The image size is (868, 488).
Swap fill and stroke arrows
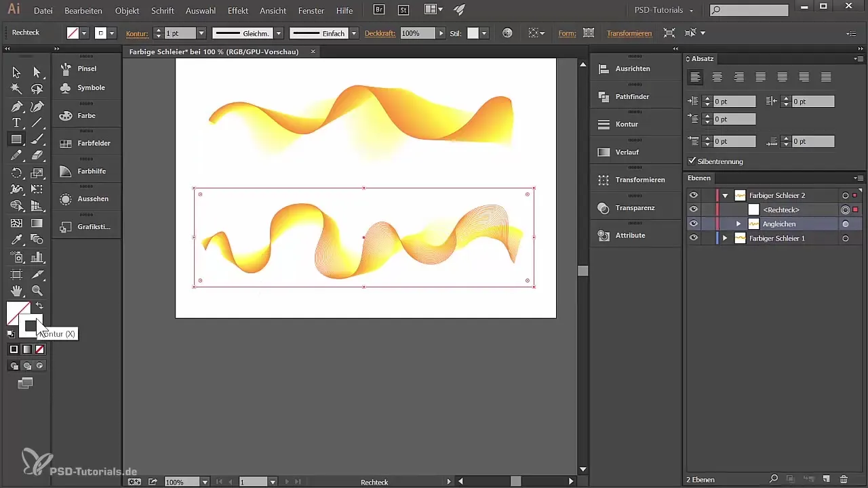pos(39,306)
